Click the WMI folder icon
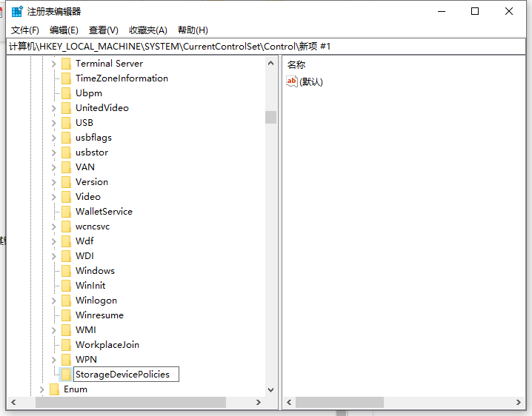Image resolution: width=532 pixels, height=416 pixels. 66,330
